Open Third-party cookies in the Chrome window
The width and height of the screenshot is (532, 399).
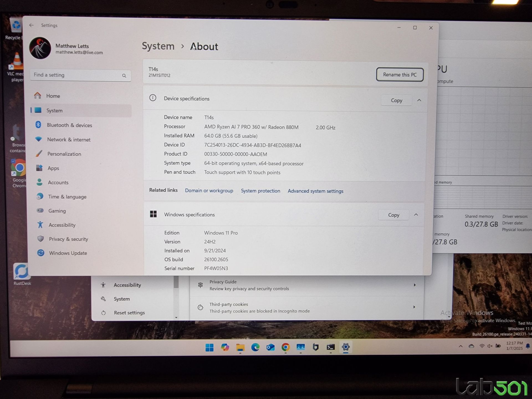[307, 308]
